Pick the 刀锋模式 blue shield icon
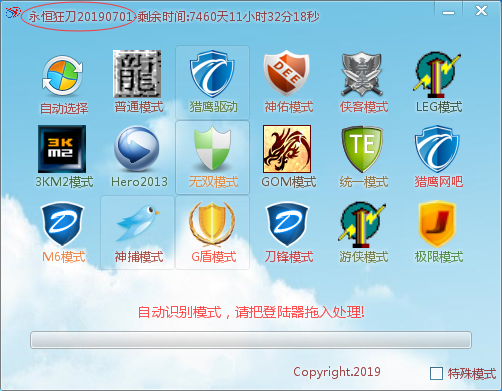502x391 pixels. click(x=287, y=224)
